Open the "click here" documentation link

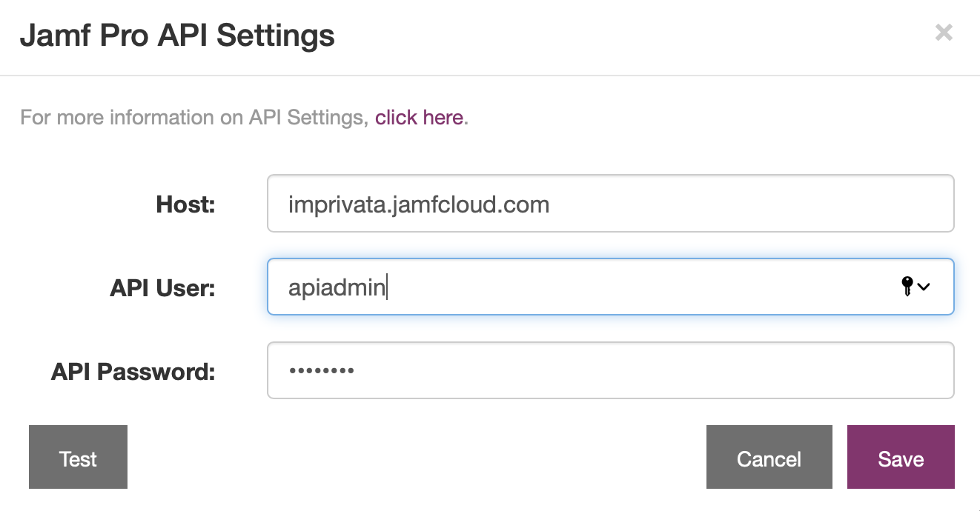pos(419,117)
